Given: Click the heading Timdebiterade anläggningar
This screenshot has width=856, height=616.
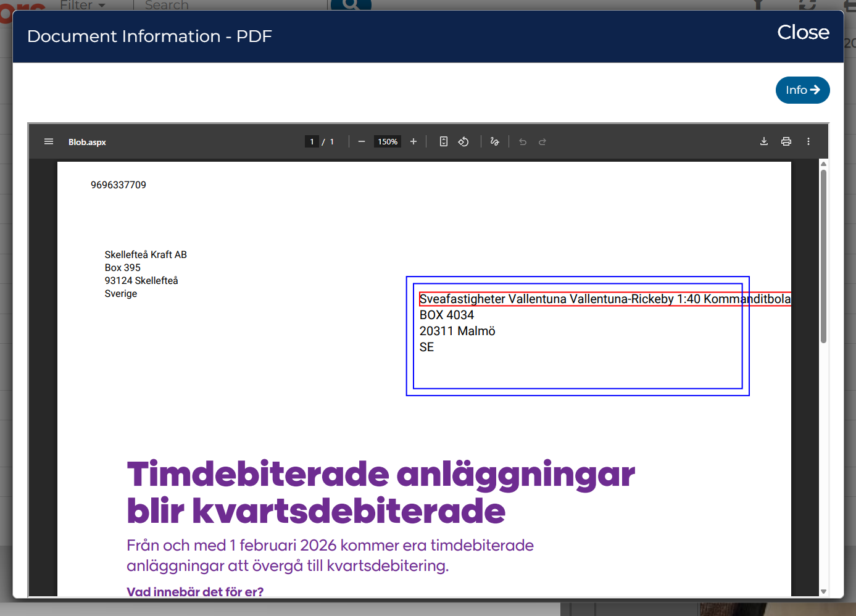Looking at the screenshot, I should click(x=381, y=475).
